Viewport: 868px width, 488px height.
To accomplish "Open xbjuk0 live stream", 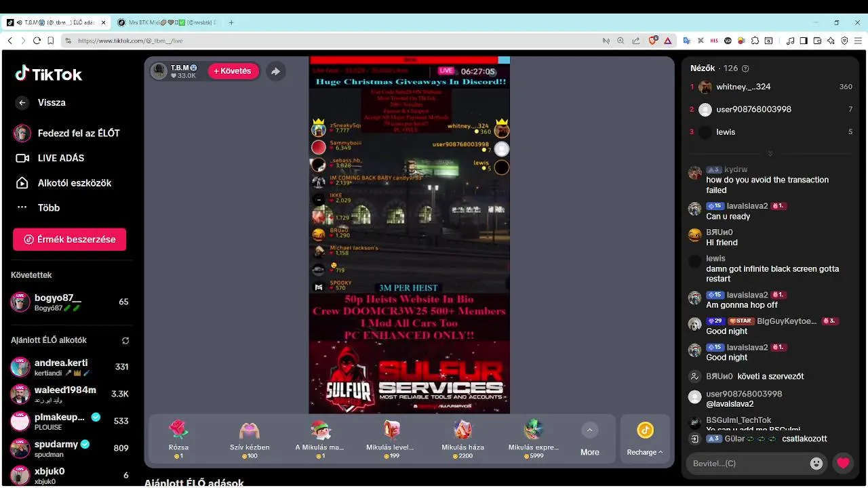I will point(69,475).
